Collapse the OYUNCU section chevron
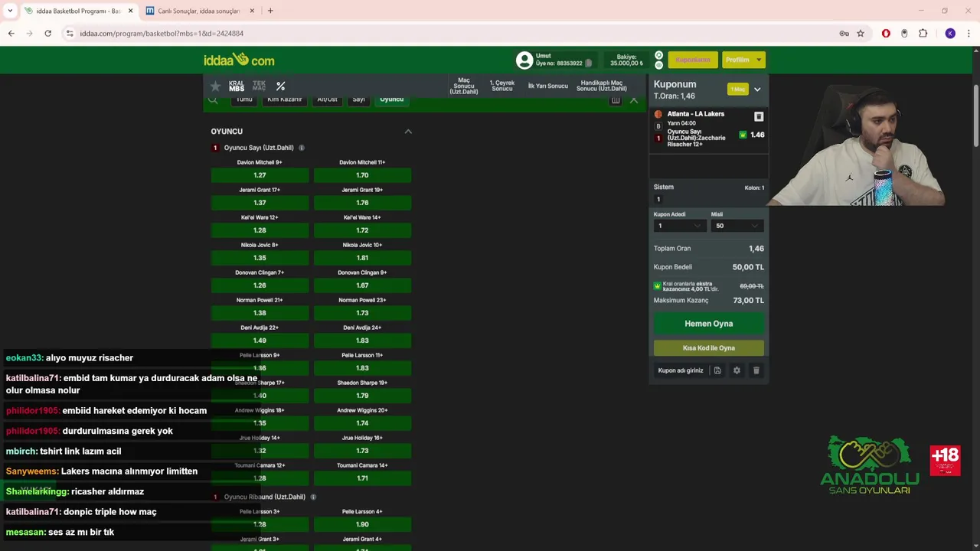Viewport: 980px width, 551px height. [408, 132]
